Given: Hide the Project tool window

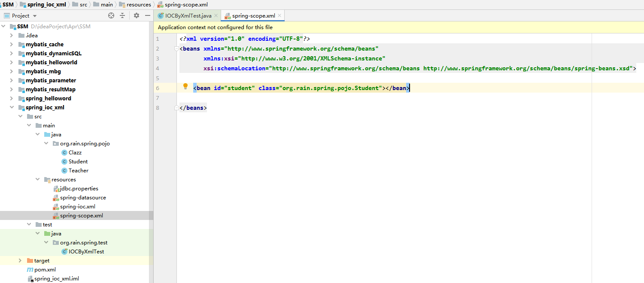Looking at the screenshot, I should click(148, 15).
